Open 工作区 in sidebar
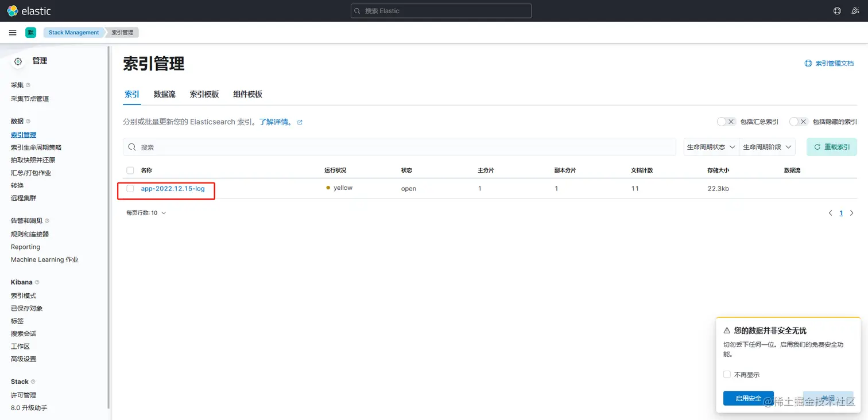868x420 pixels. pyautogui.click(x=21, y=346)
